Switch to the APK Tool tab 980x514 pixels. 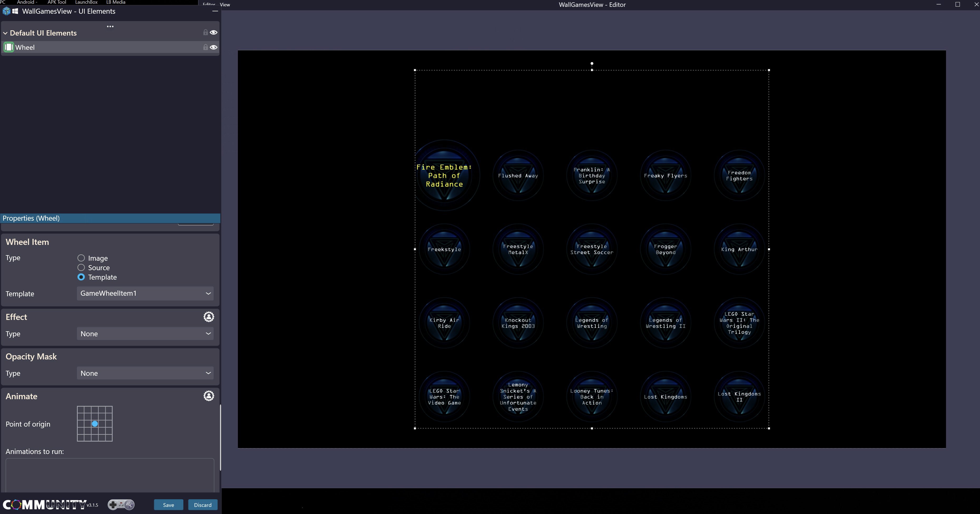pos(57,2)
